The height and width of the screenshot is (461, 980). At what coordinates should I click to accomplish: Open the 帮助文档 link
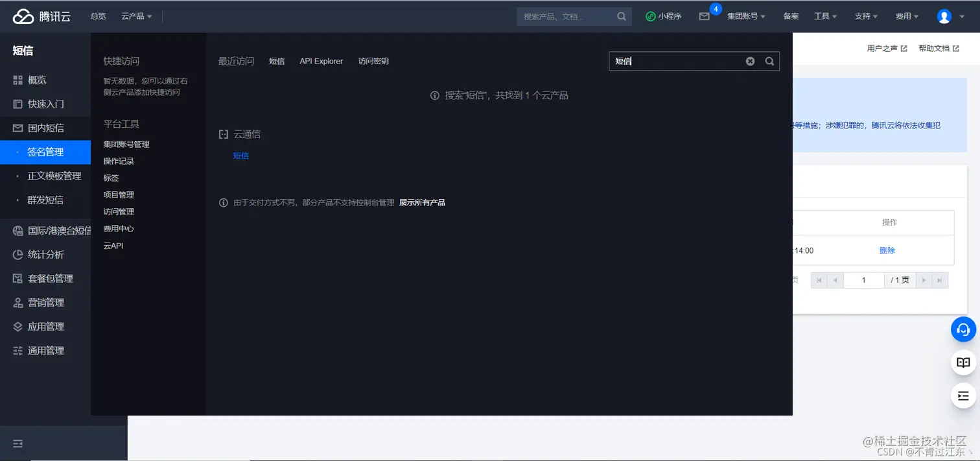(935, 47)
